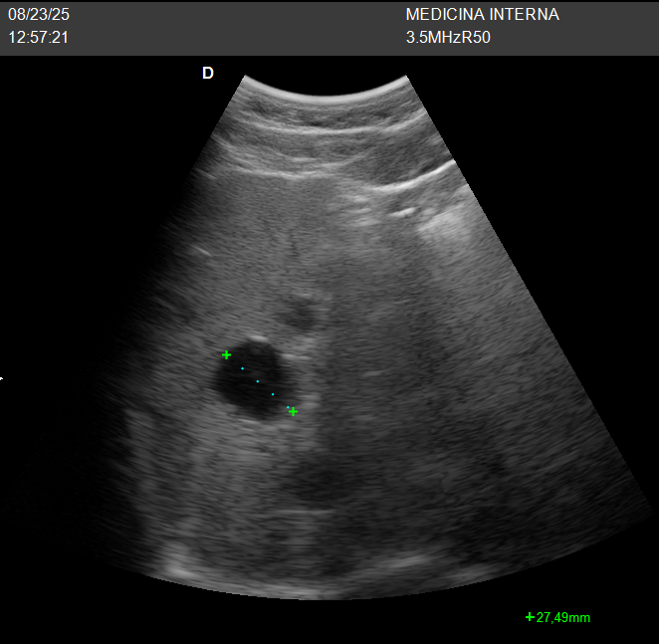Click the upper-left green caliper cross
The image size is (659, 644).
tap(227, 354)
